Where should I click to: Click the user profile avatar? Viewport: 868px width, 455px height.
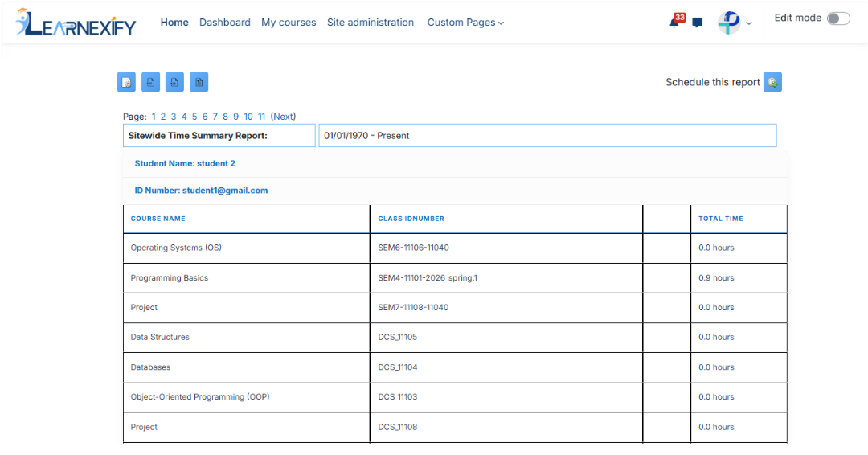click(x=729, y=23)
